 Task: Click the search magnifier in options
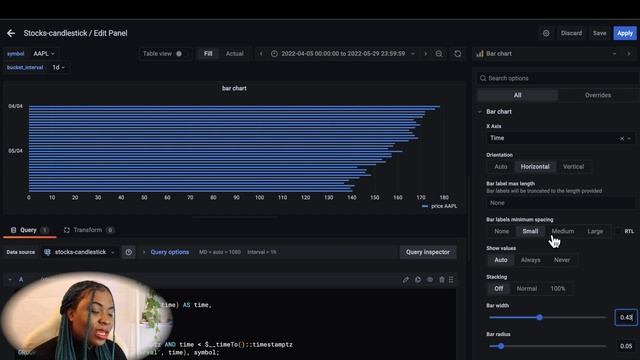pos(483,78)
